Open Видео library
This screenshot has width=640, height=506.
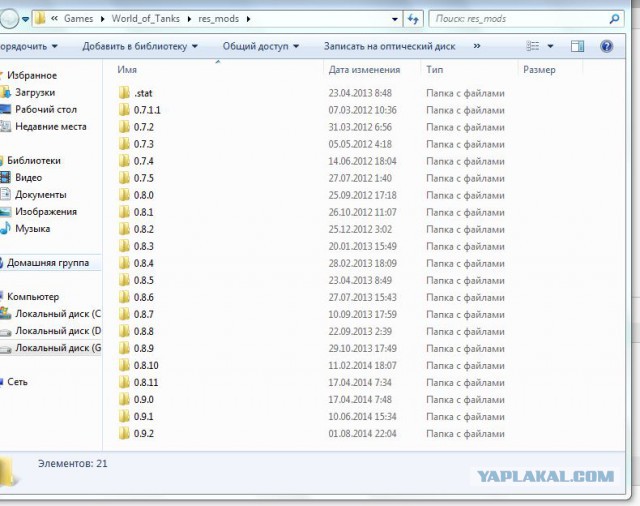[x=28, y=178]
